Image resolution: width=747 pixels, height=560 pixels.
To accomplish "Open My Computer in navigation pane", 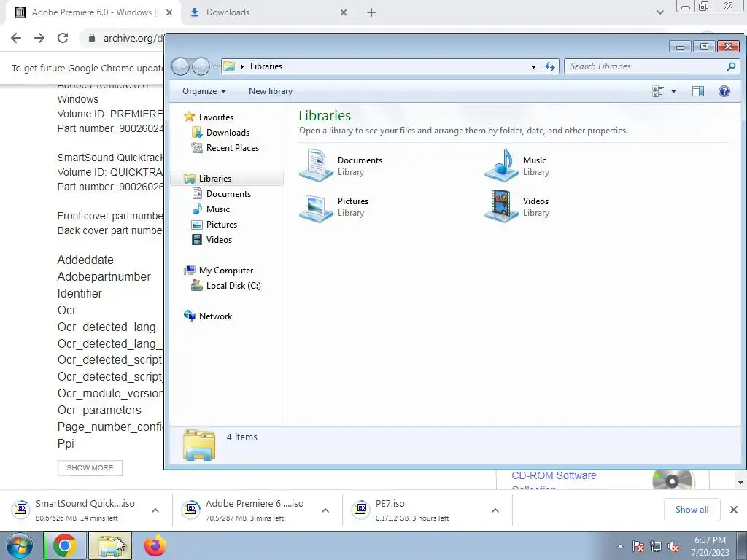I will pyautogui.click(x=226, y=271).
